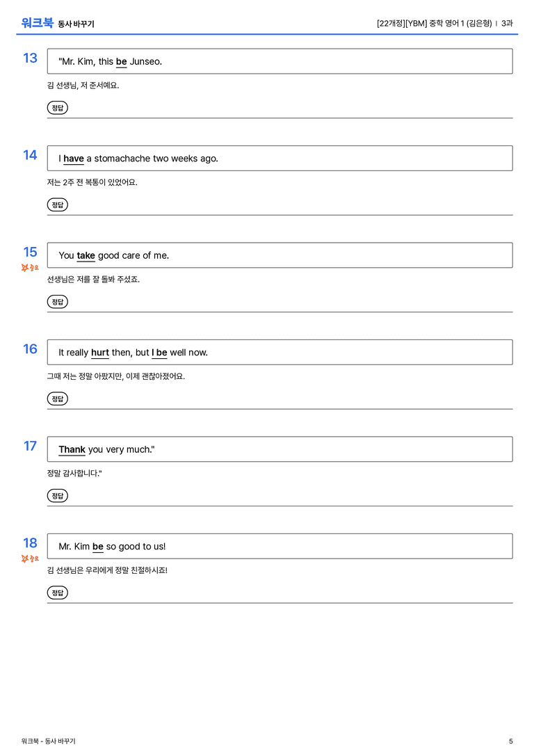
Task: Click the 정답 badge under question 16
Action: [57, 399]
